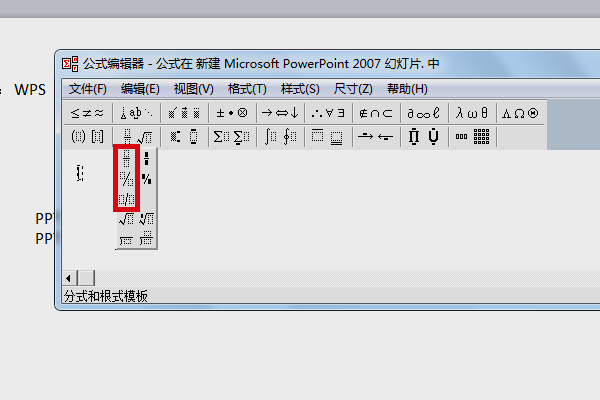This screenshot has width=600, height=400.
Task: Open the 编辑(E) menu
Action: pos(140,89)
